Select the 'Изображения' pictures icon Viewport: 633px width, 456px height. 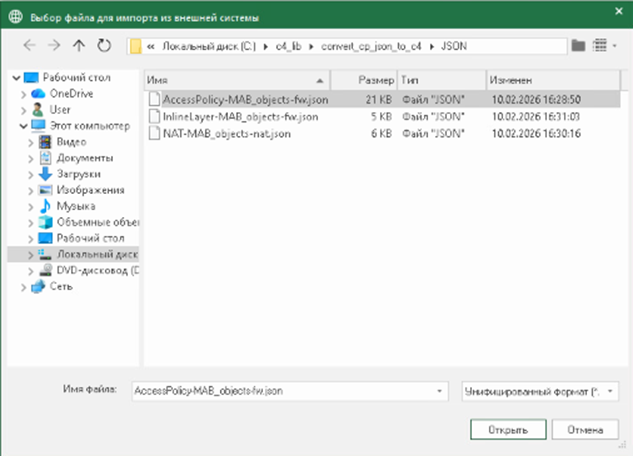[45, 190]
